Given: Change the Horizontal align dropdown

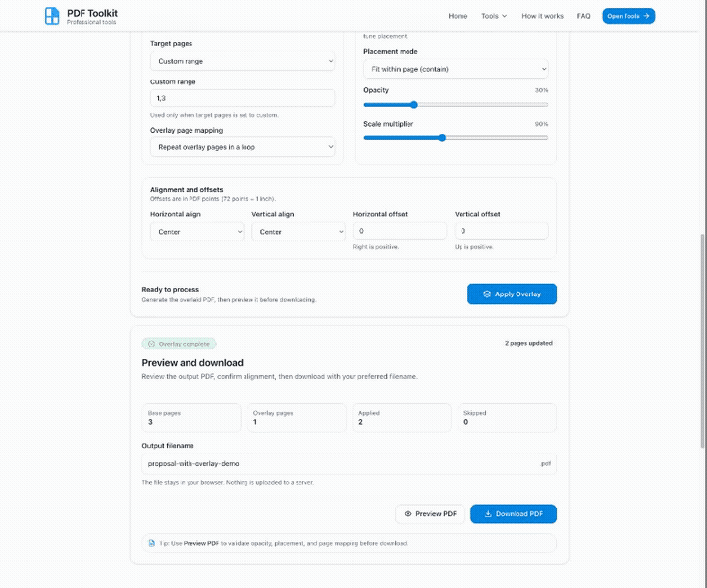Looking at the screenshot, I should (x=196, y=232).
